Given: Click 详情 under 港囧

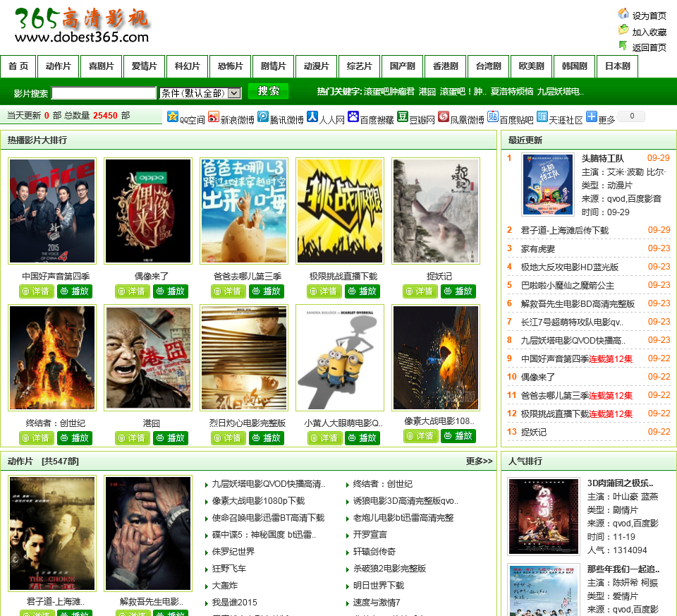Looking at the screenshot, I should (132, 438).
